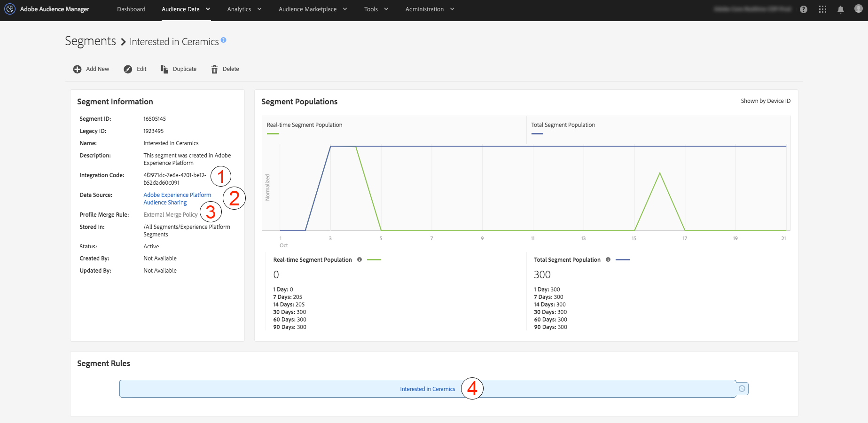Click info icon next to Real-time Segment Population

click(x=360, y=259)
